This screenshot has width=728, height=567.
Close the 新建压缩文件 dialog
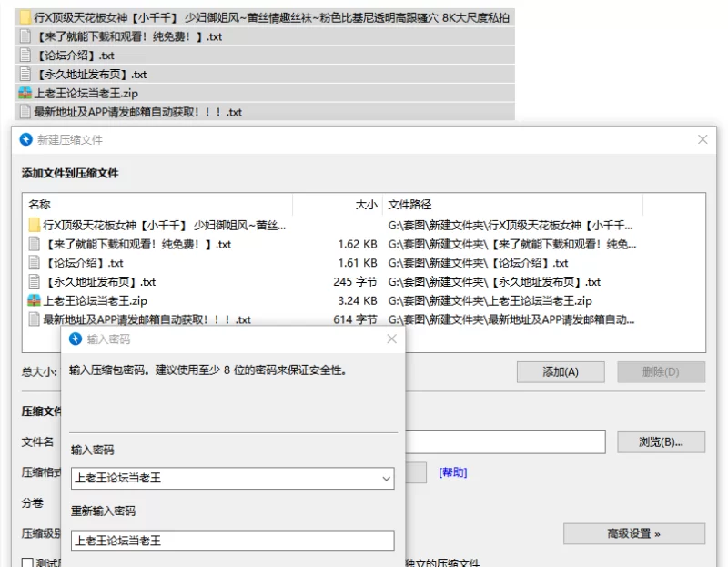click(703, 139)
